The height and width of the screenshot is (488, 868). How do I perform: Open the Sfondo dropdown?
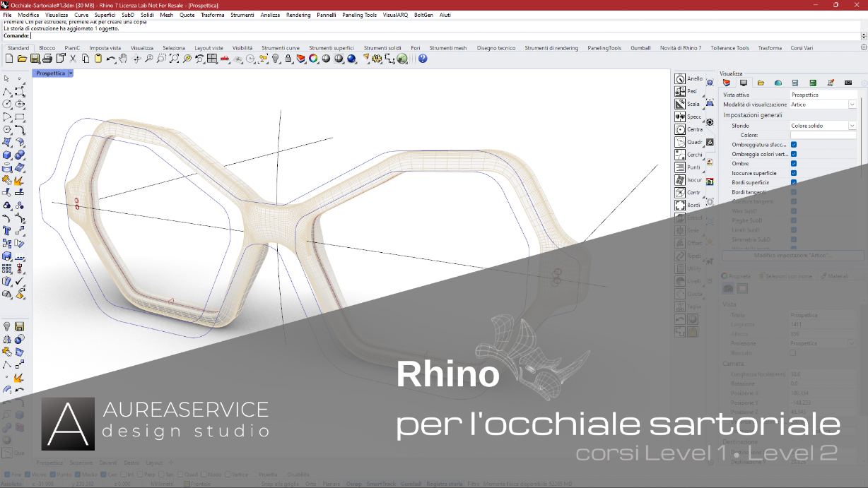pyautogui.click(x=852, y=126)
